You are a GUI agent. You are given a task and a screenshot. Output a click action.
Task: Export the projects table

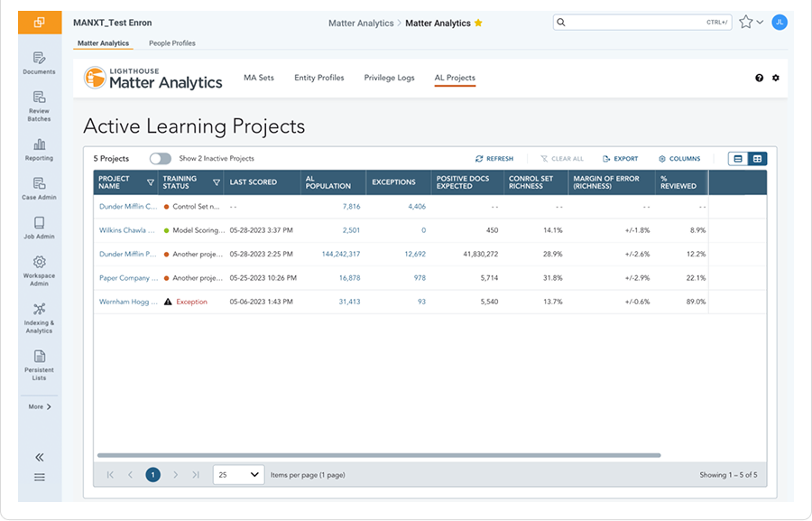[621, 159]
